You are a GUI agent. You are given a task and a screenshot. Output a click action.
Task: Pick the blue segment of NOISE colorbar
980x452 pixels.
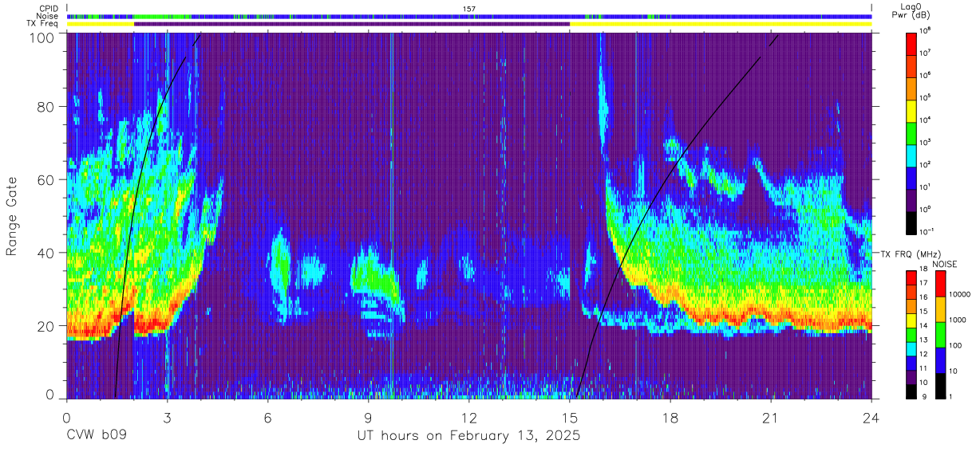(940, 360)
